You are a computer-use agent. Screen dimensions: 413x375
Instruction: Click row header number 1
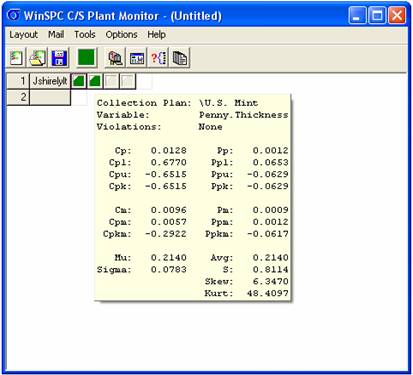tap(18, 81)
